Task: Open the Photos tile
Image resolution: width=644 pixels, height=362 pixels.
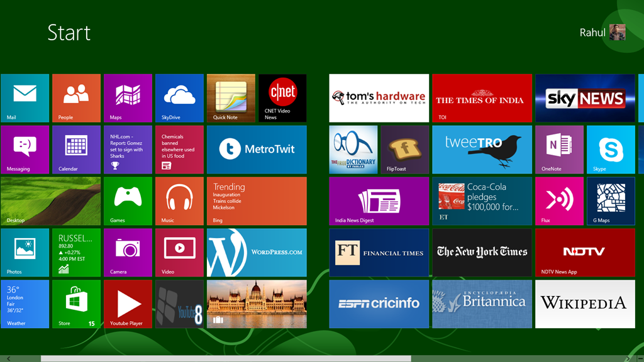Action: click(x=25, y=253)
